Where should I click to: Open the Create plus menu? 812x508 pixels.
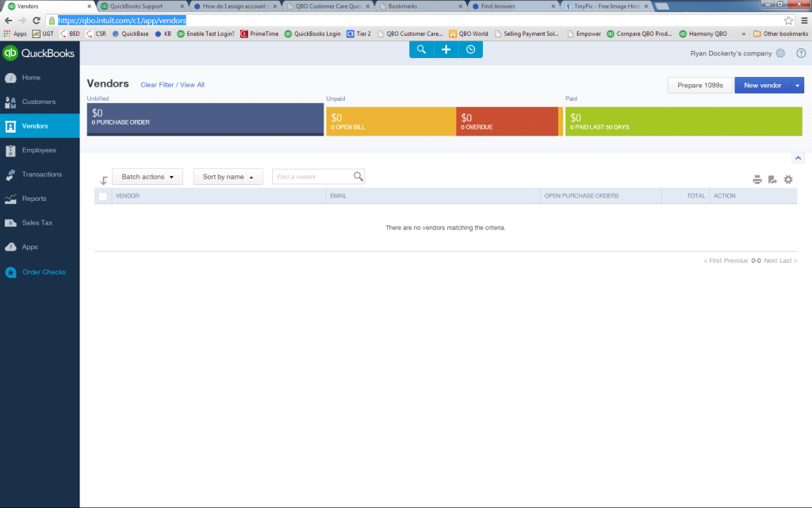(x=446, y=49)
